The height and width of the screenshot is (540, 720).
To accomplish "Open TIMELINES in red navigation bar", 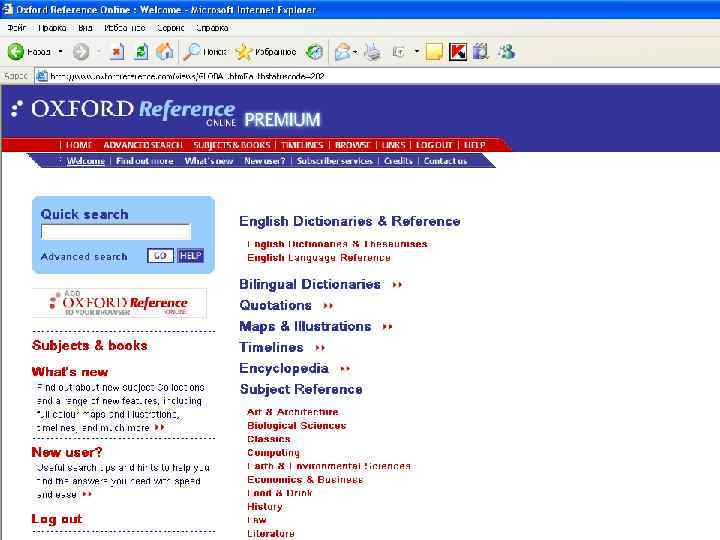I will tap(302, 145).
